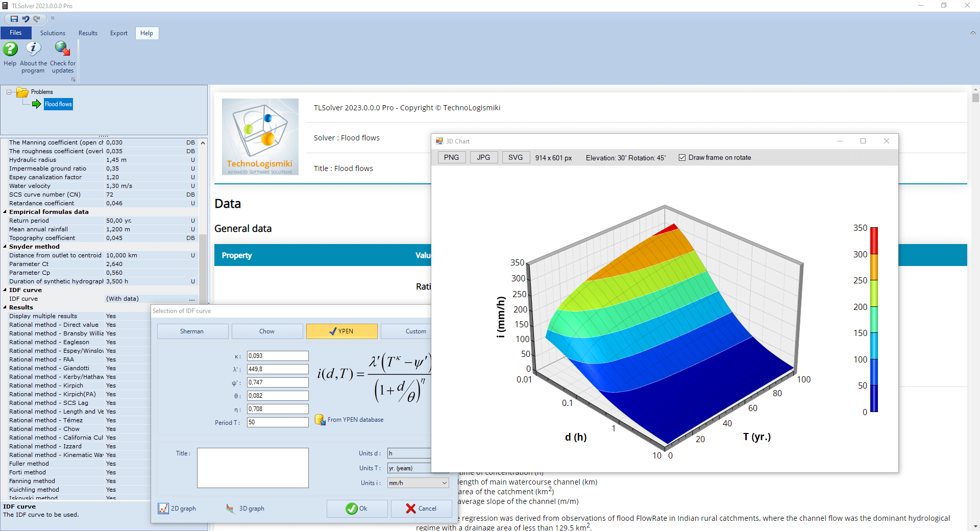980x531 pixels.
Task: Click the green check Ok icon
Action: coord(352,509)
